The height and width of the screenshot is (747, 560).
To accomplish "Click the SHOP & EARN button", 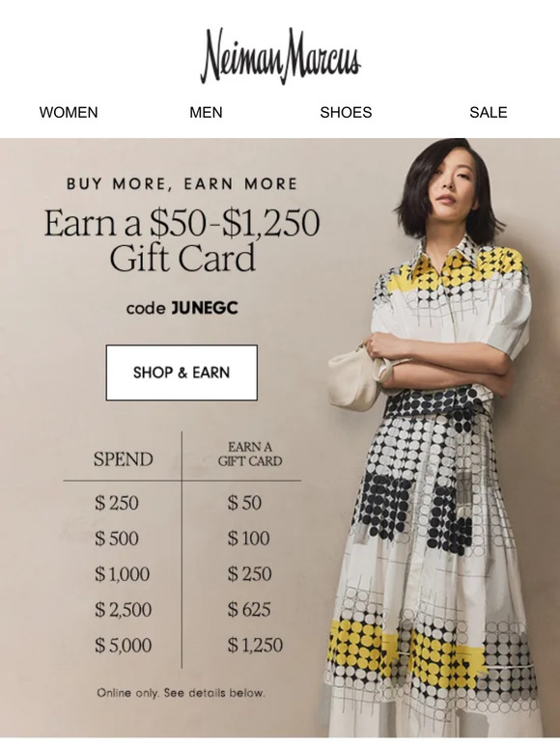I will pyautogui.click(x=182, y=373).
